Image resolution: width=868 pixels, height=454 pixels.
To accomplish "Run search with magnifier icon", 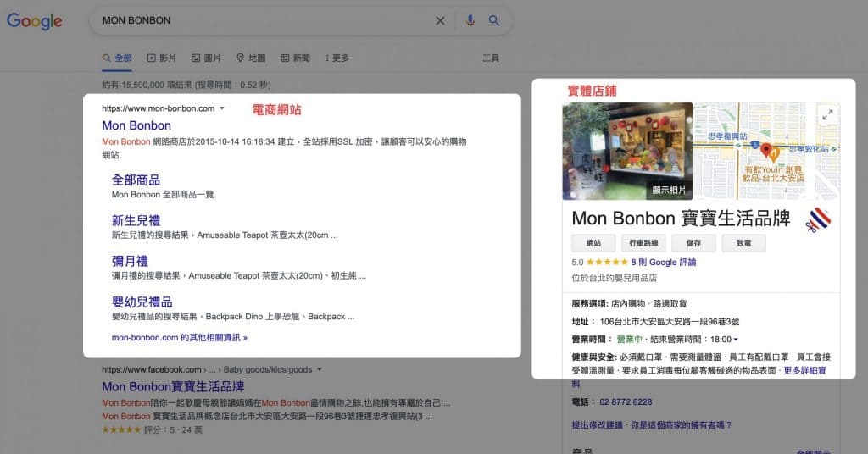I will click(494, 20).
